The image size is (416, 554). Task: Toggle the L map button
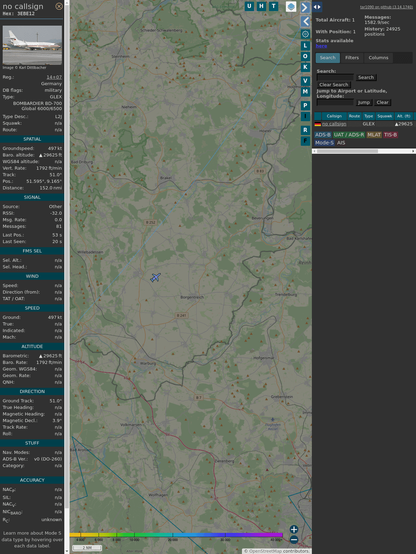(x=305, y=46)
